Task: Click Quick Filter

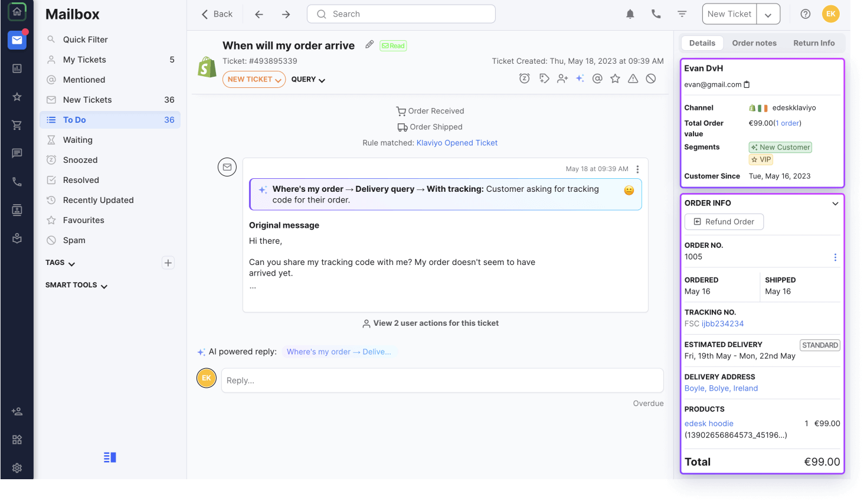Action: (x=110, y=40)
